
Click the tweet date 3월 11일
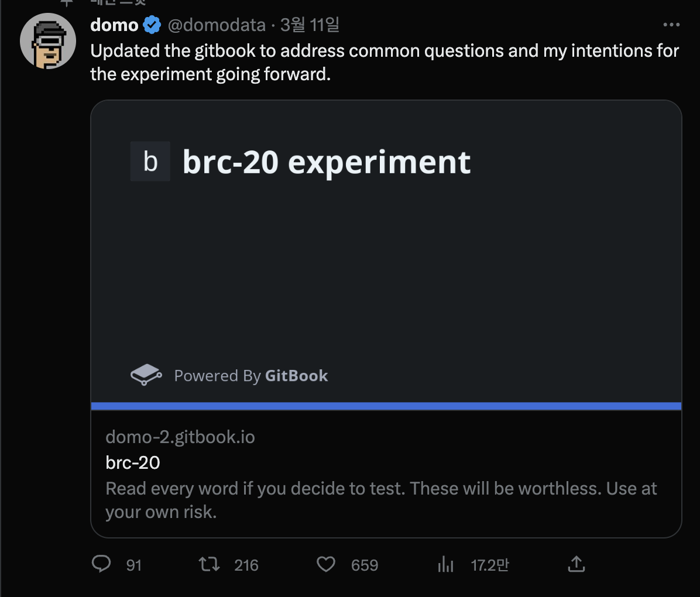(x=310, y=25)
